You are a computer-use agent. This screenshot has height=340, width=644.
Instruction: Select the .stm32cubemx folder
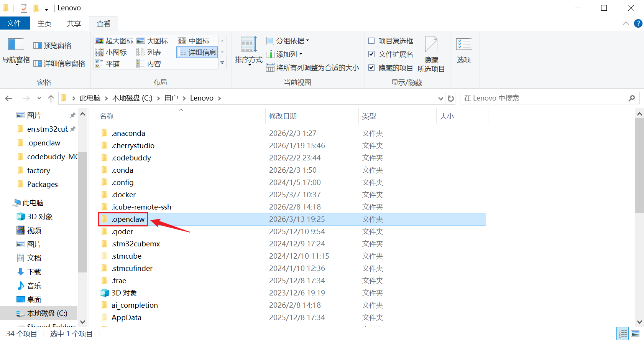click(x=291, y=244)
